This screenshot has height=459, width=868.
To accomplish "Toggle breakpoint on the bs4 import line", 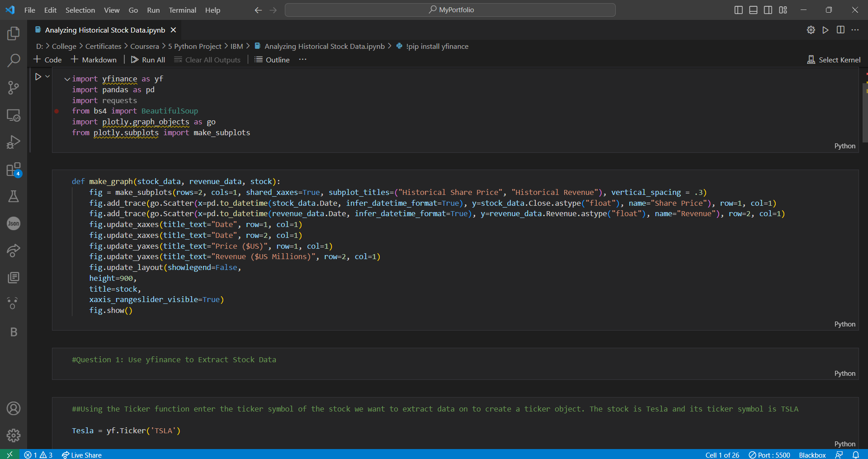I will 57,111.
